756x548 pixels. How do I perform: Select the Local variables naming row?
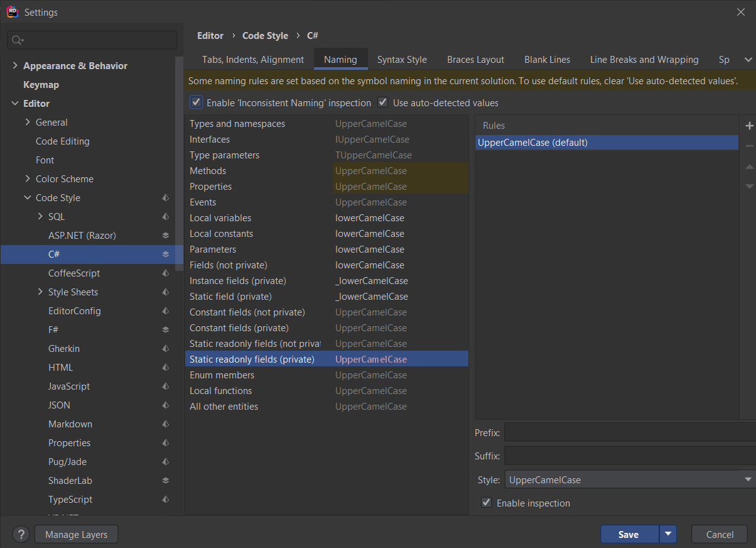click(x=327, y=218)
